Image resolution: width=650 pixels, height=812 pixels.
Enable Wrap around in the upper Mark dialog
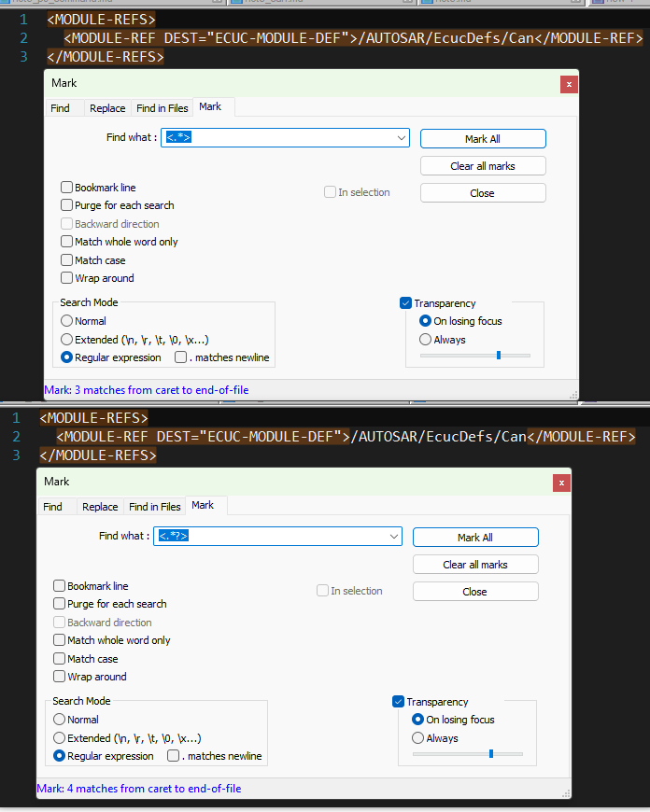pyautogui.click(x=67, y=278)
